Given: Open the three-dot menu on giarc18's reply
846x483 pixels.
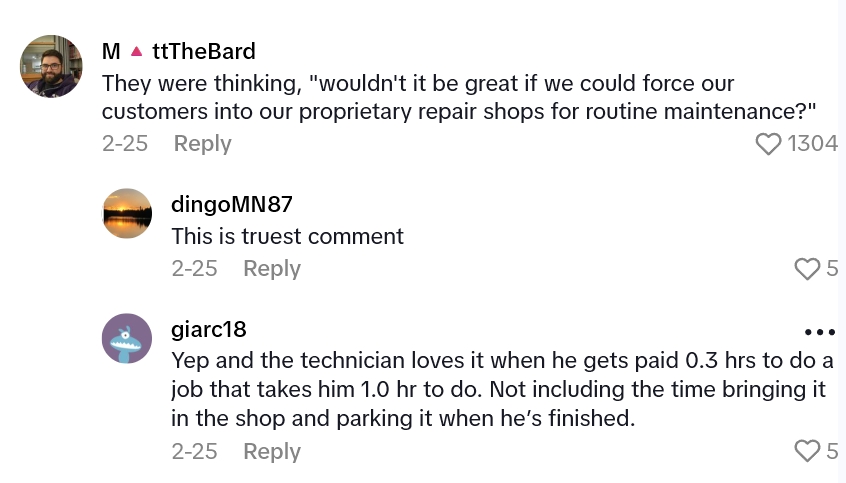Looking at the screenshot, I should (819, 332).
